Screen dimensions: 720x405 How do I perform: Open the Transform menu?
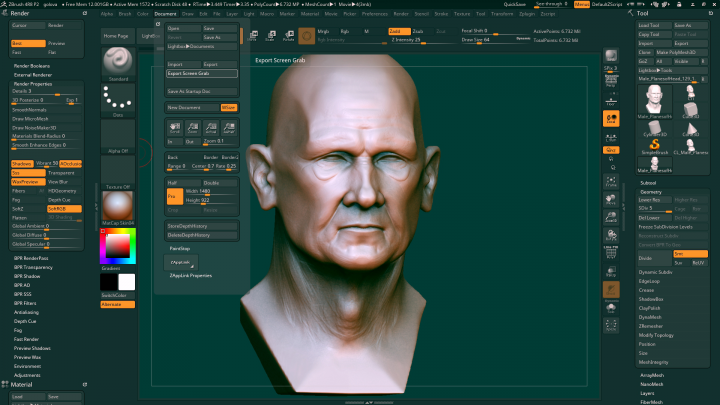pos(502,14)
